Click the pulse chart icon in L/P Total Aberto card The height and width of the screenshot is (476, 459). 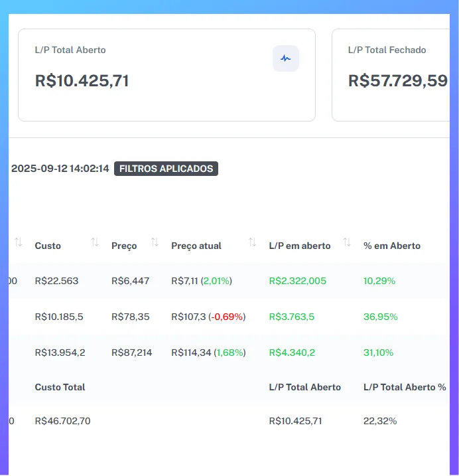coord(286,58)
